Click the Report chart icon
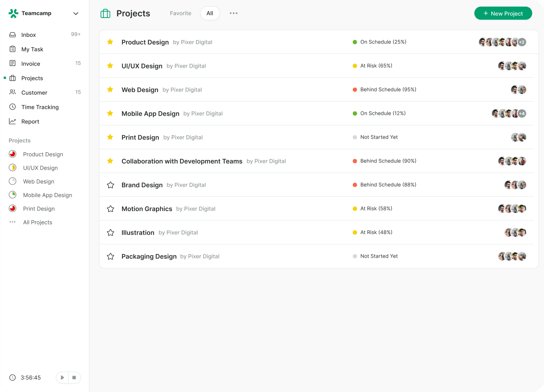 [x=13, y=121]
